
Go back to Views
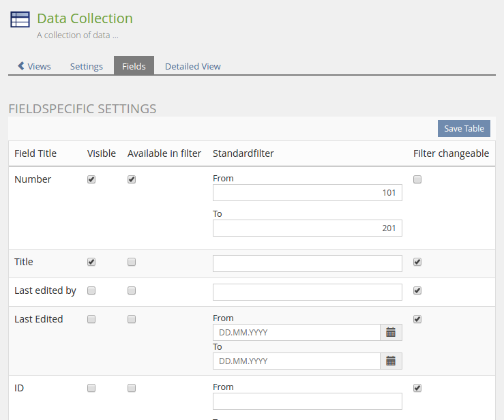pos(34,66)
